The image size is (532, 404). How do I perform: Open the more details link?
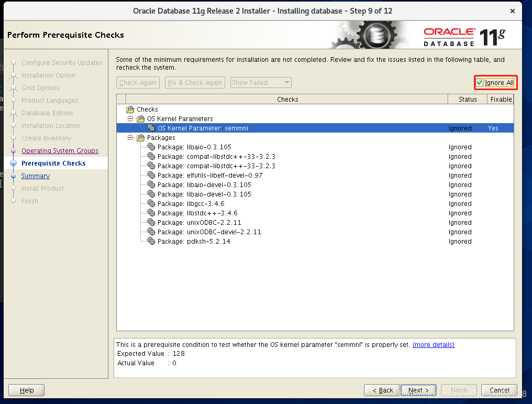433,345
